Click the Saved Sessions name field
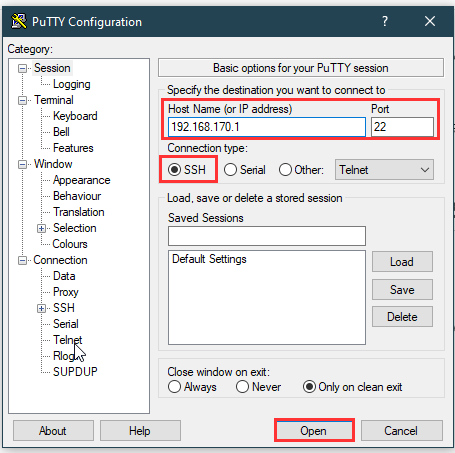The height and width of the screenshot is (453, 455). click(267, 236)
